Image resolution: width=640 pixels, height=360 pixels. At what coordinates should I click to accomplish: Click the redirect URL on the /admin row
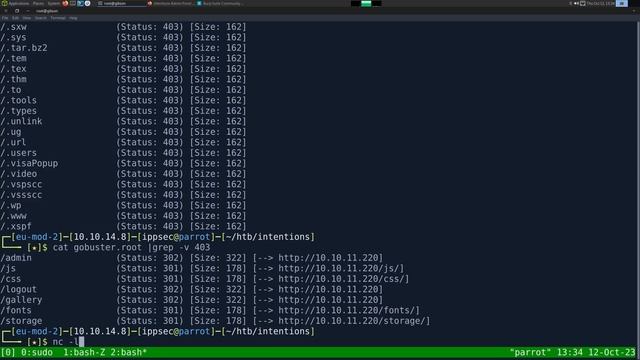point(328,258)
